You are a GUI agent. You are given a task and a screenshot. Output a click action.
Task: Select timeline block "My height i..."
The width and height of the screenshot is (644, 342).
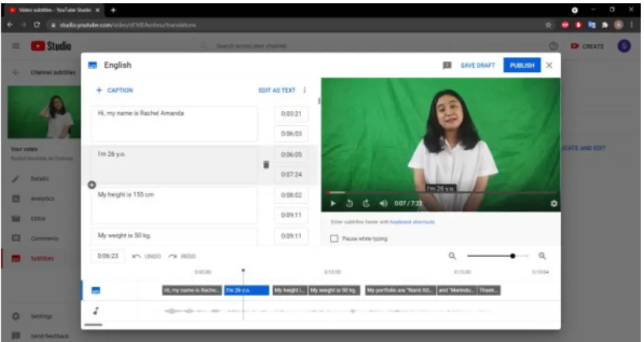(x=290, y=290)
